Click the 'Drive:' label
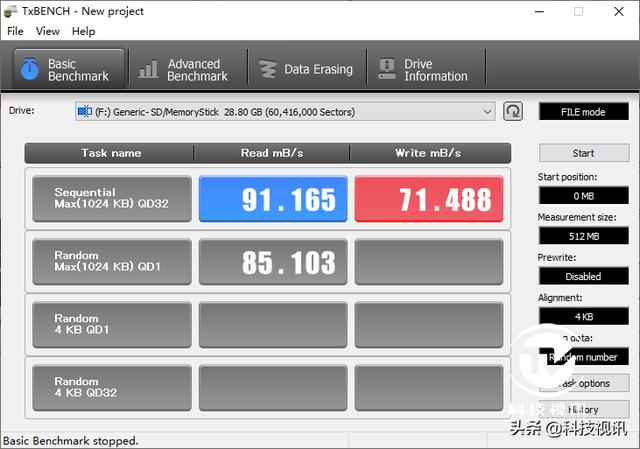 point(22,110)
